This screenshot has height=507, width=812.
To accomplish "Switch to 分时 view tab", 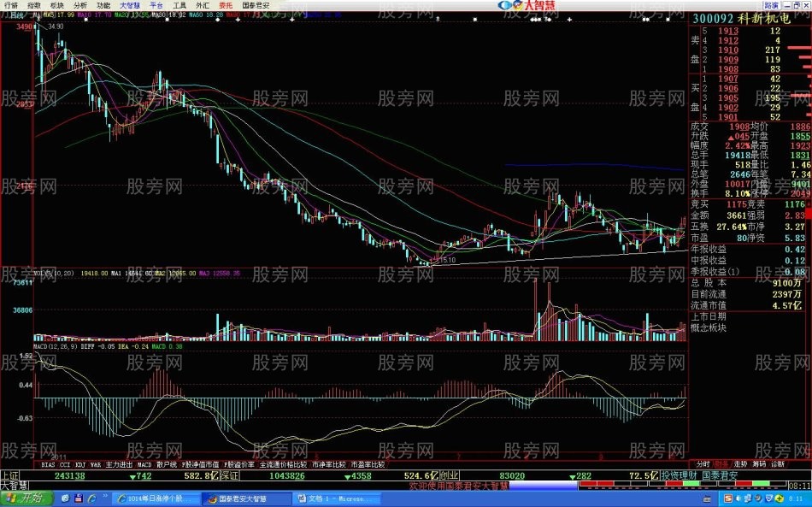I will [703, 464].
